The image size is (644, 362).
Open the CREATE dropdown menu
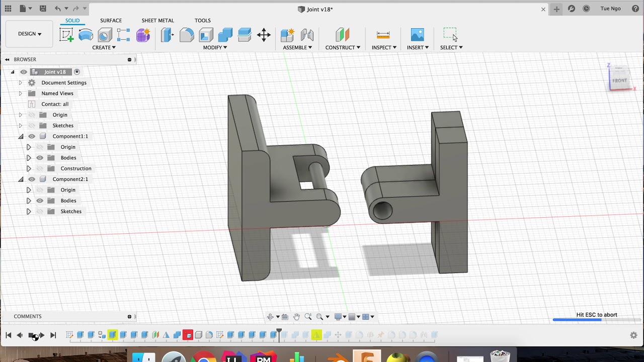coord(104,47)
